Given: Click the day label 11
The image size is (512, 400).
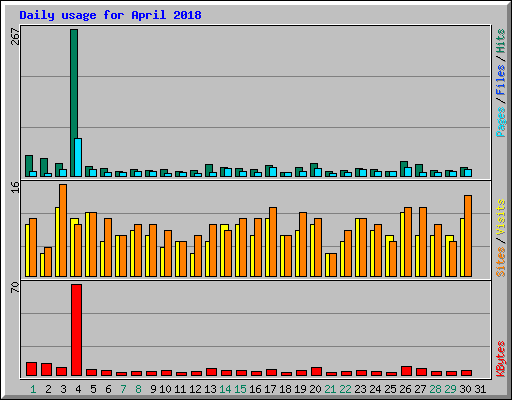Looking at the screenshot, I should point(180,389).
